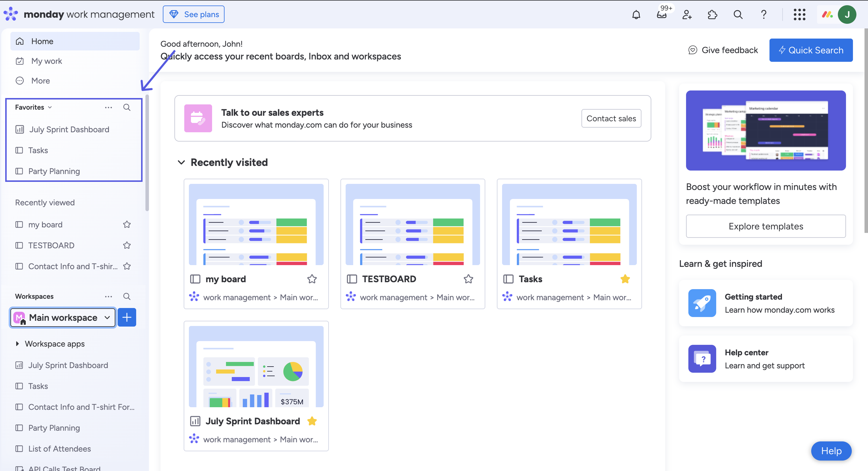Open Favorites three-dot options menu
868x471 pixels.
(108, 107)
